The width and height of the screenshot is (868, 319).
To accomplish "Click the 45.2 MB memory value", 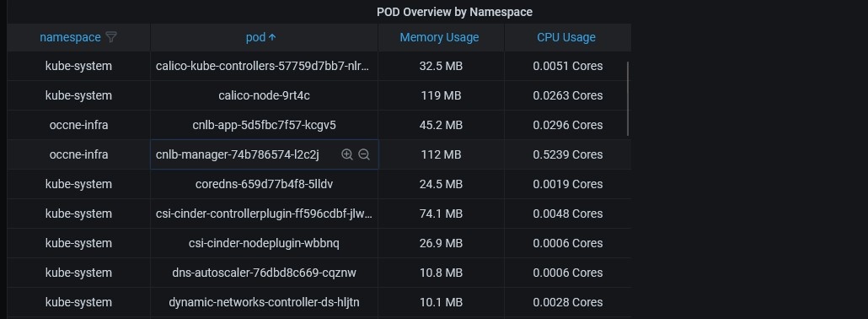I will [x=441, y=125].
